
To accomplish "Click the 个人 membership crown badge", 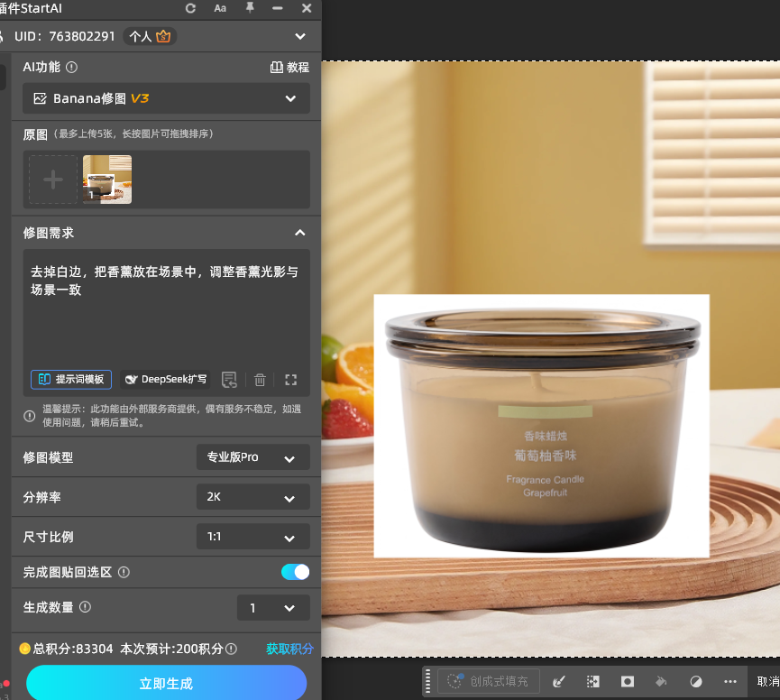I will [x=150, y=36].
